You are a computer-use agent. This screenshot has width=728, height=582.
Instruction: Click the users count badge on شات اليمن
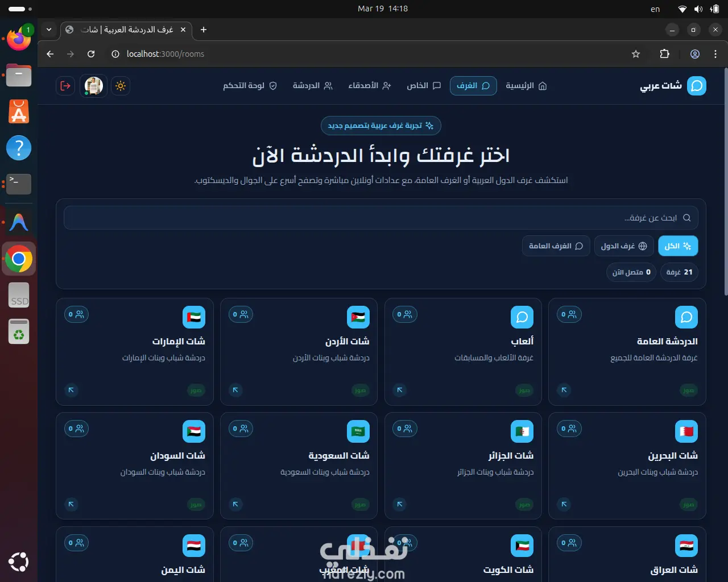76,543
